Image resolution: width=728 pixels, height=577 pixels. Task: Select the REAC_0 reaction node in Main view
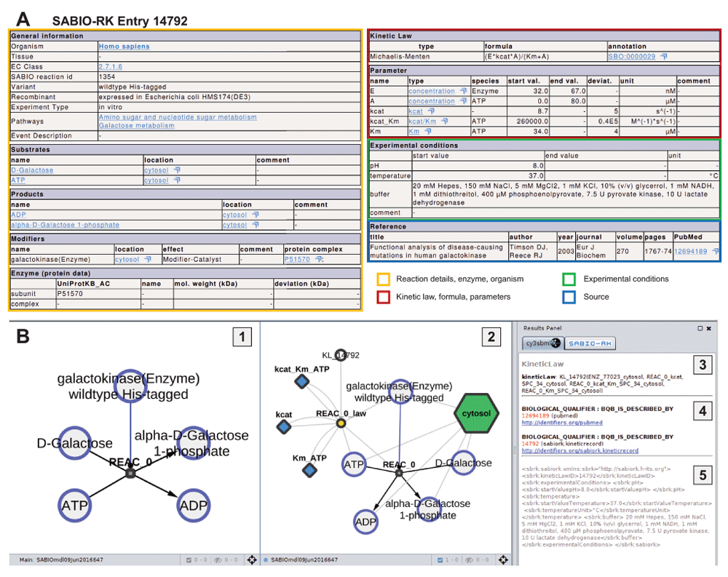tap(130, 473)
